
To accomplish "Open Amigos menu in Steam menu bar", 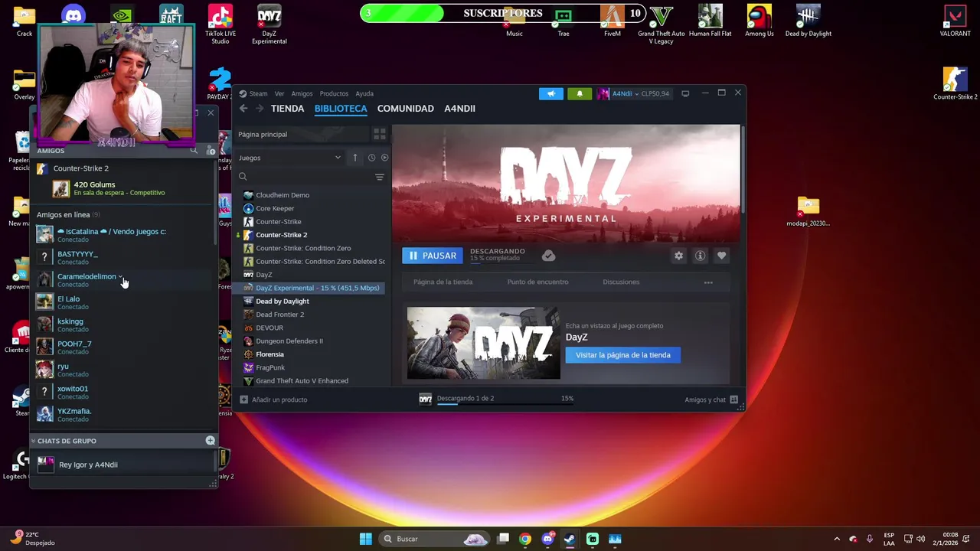I will point(302,93).
